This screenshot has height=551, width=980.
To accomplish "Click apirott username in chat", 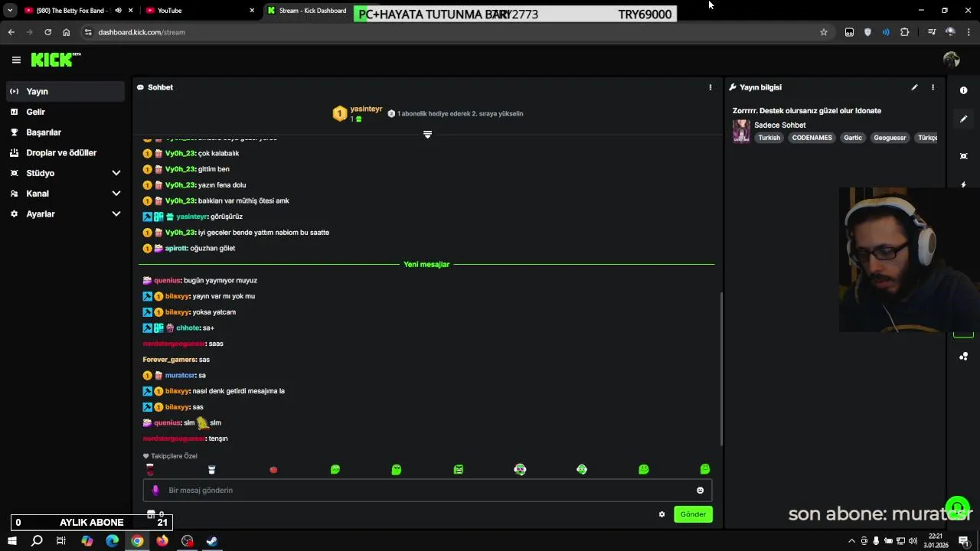I will pyautogui.click(x=175, y=248).
